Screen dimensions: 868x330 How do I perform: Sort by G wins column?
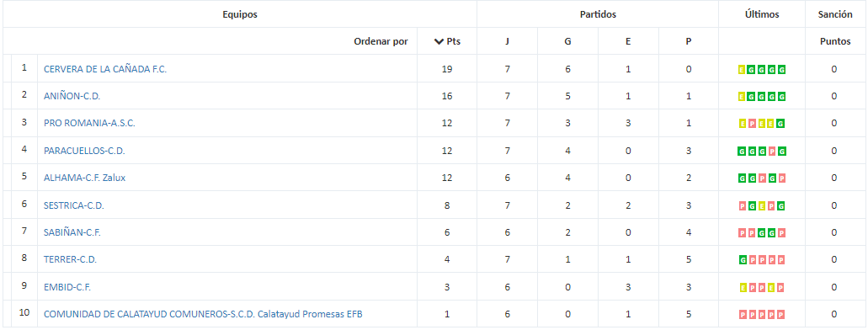pyautogui.click(x=568, y=41)
